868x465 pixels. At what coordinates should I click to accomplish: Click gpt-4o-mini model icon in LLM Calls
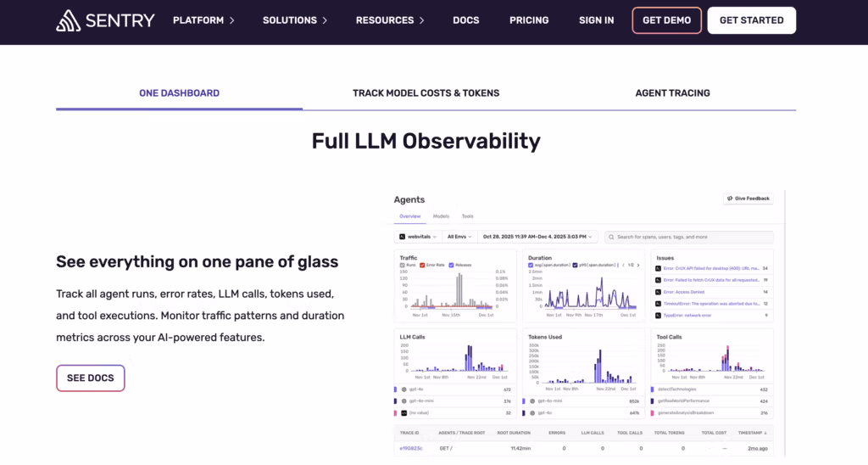(x=404, y=401)
